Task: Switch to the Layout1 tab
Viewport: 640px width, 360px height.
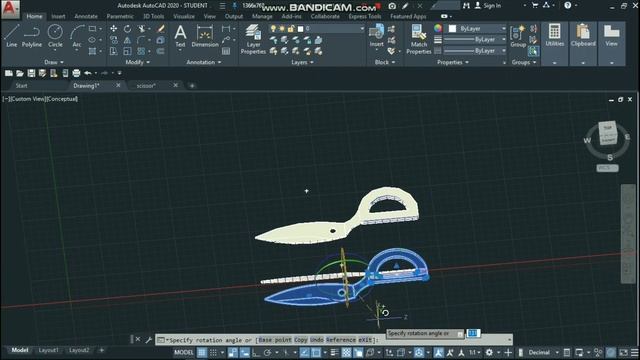Action: point(48,350)
